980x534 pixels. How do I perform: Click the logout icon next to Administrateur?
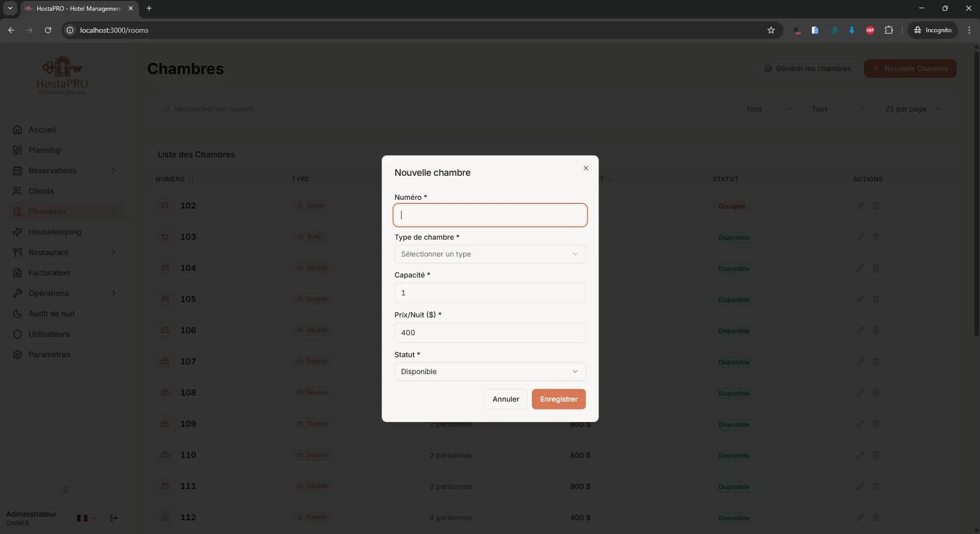[113, 519]
